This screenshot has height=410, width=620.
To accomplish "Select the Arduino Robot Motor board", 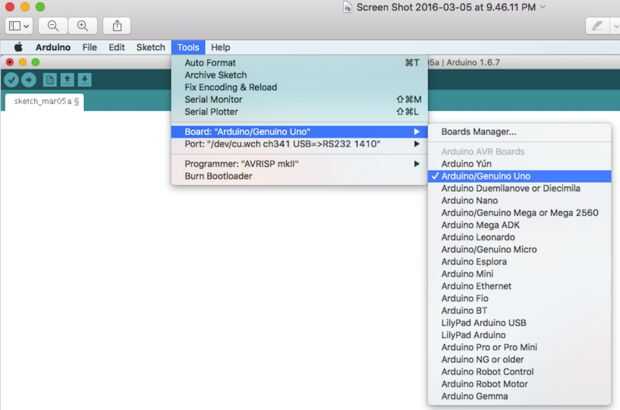I will [520, 384].
